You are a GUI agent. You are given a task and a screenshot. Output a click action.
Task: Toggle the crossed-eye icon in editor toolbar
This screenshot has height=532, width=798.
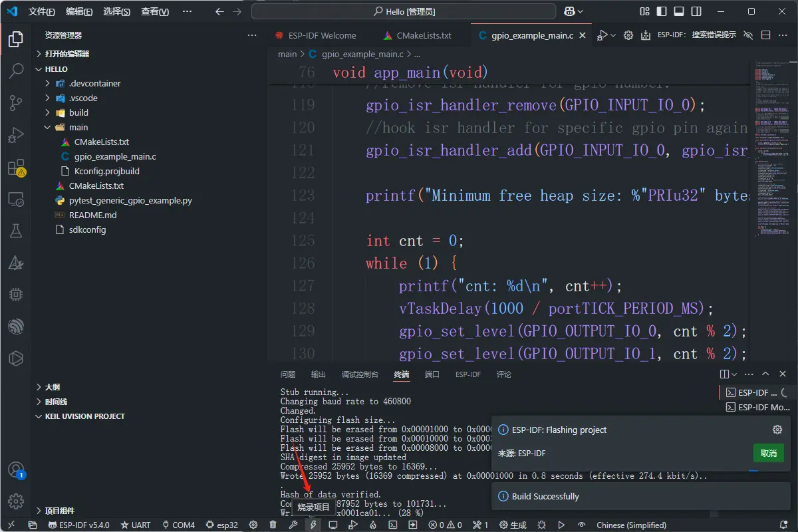(x=748, y=35)
